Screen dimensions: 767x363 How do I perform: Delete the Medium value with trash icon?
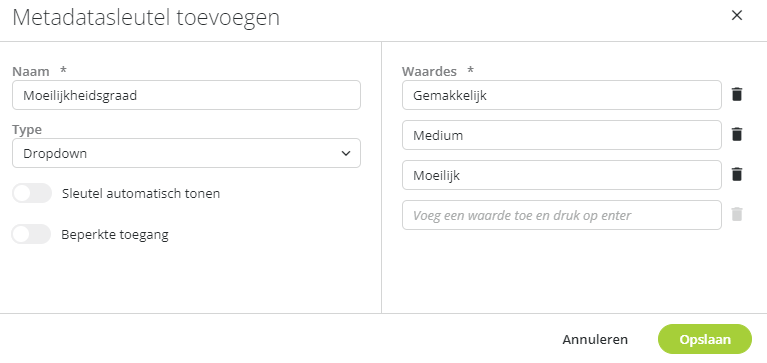point(737,135)
